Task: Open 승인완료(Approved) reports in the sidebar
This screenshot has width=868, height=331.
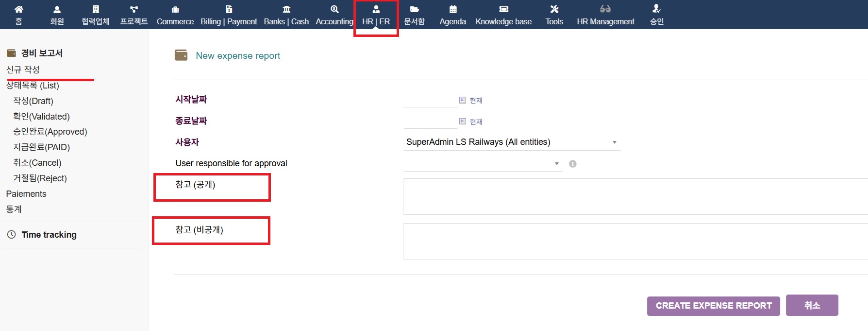Action: (x=50, y=132)
